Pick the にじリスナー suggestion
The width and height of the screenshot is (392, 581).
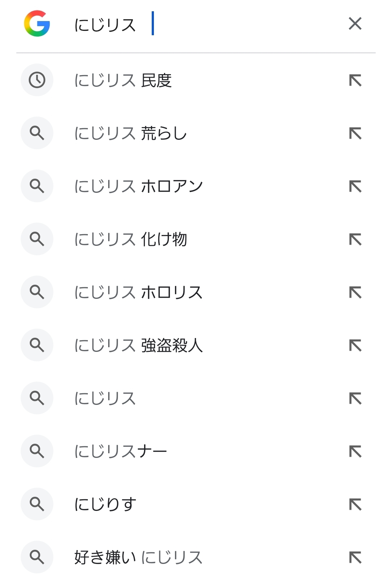click(x=121, y=451)
